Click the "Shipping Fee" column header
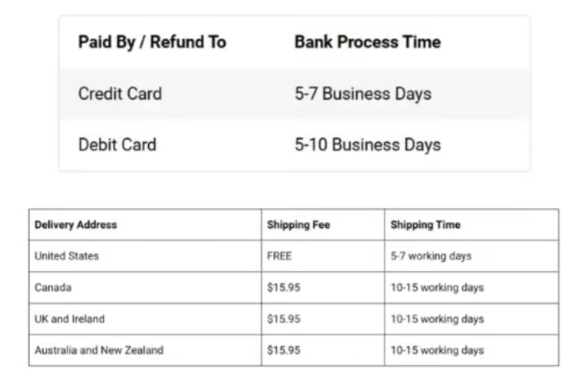Image resolution: width=588 pixels, height=374 pixels. click(x=298, y=225)
